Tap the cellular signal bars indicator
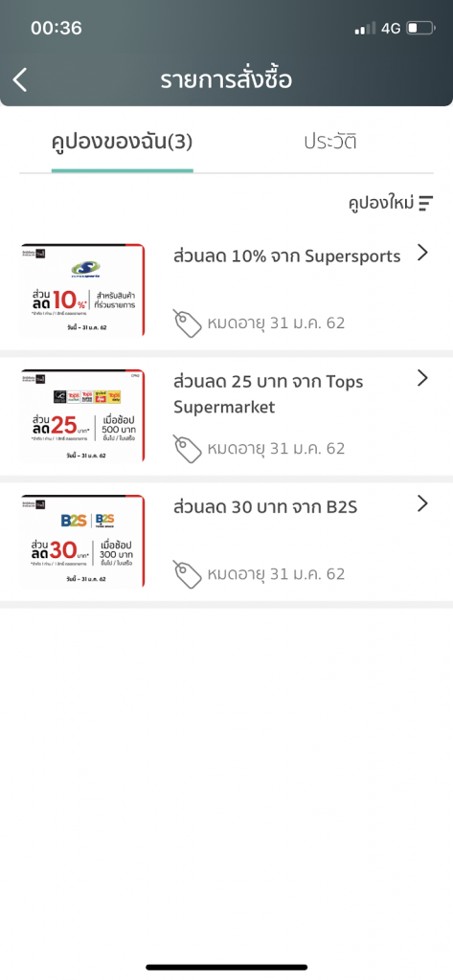This screenshot has width=453, height=980. 365,28
